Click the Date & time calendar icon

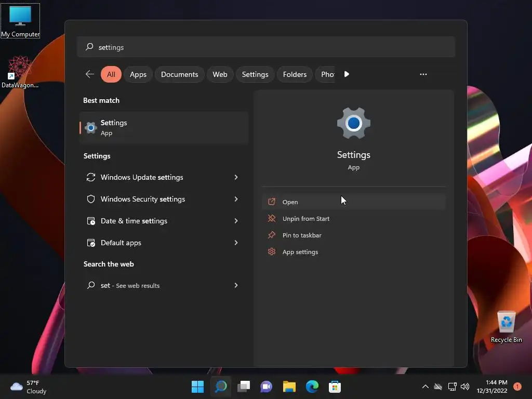(91, 221)
